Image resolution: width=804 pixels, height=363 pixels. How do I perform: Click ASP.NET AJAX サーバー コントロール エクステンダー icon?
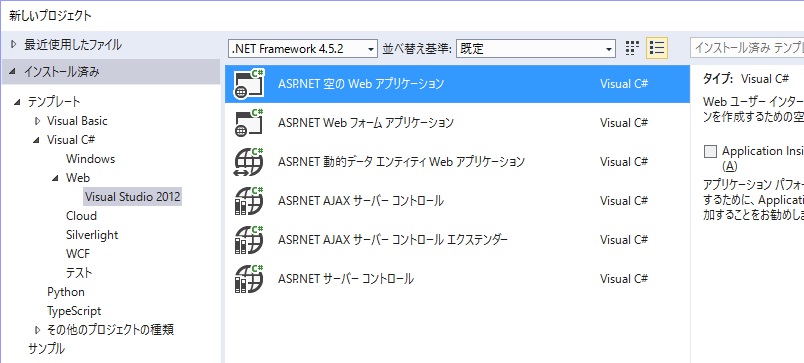249,239
